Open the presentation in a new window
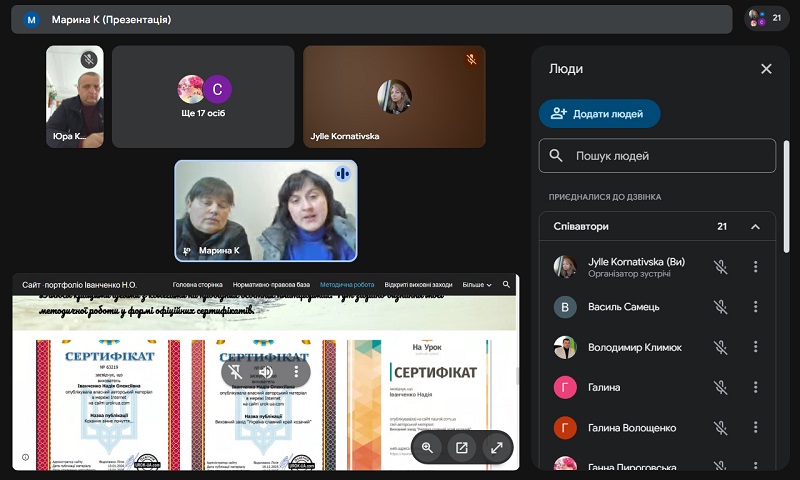The height and width of the screenshot is (480, 800). click(462, 447)
